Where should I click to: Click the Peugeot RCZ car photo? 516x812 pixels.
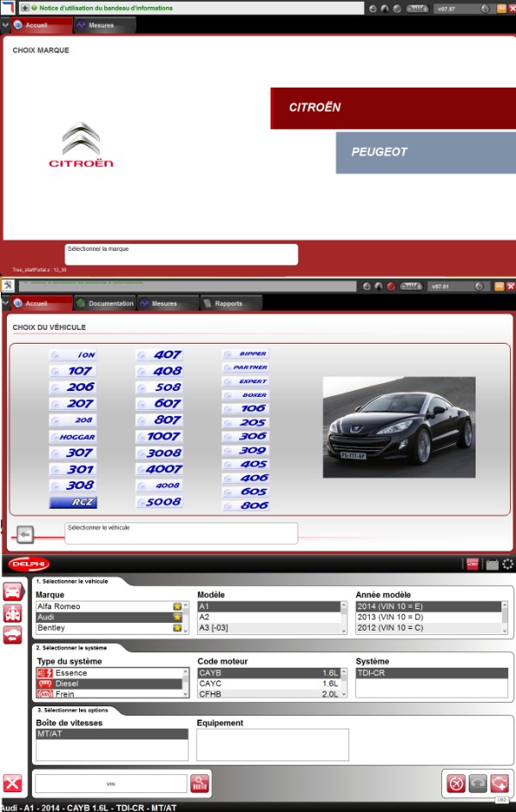(x=399, y=427)
